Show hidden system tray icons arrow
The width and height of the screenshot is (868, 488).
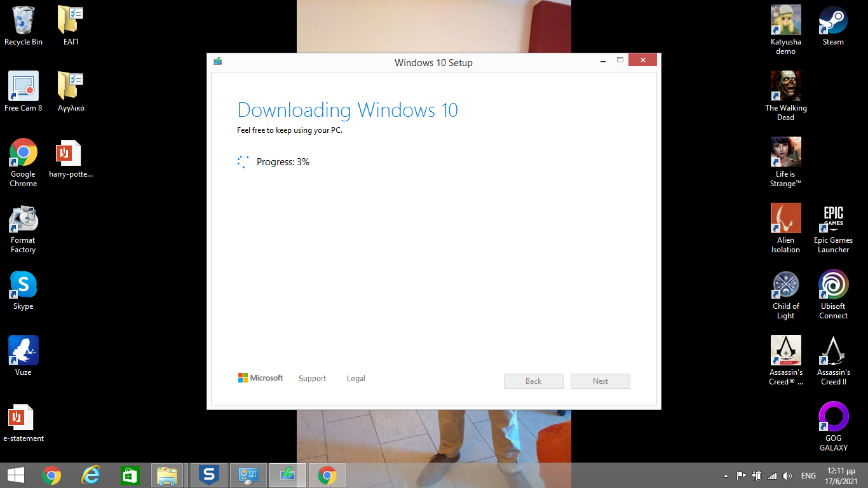tap(726, 476)
